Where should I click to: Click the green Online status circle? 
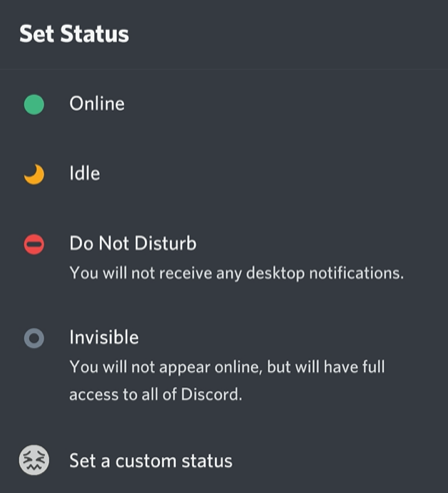pyautogui.click(x=34, y=105)
